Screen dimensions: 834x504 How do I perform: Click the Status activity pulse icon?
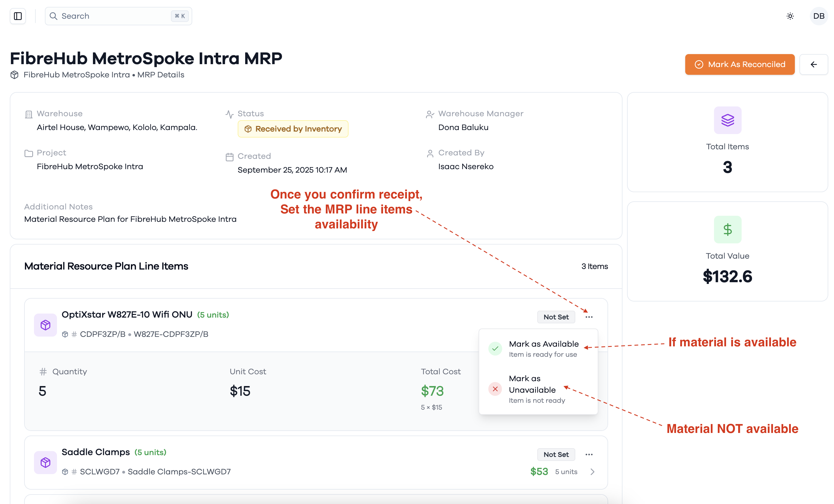click(229, 114)
